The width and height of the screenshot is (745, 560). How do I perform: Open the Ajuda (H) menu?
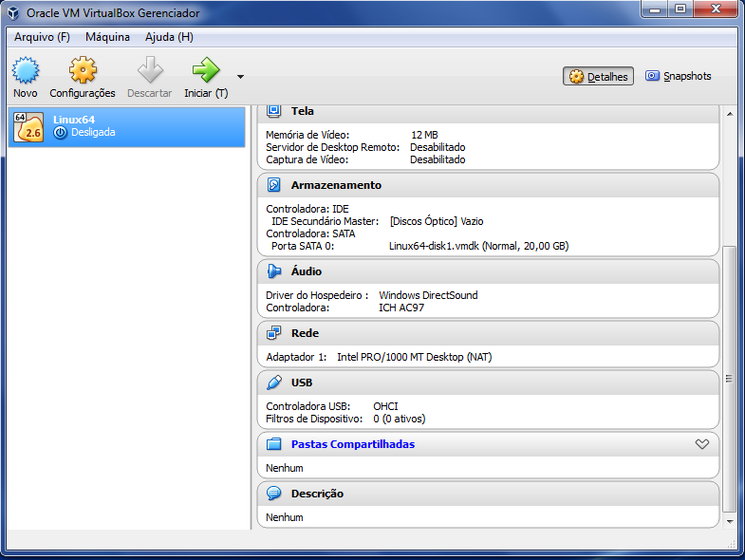coord(169,37)
